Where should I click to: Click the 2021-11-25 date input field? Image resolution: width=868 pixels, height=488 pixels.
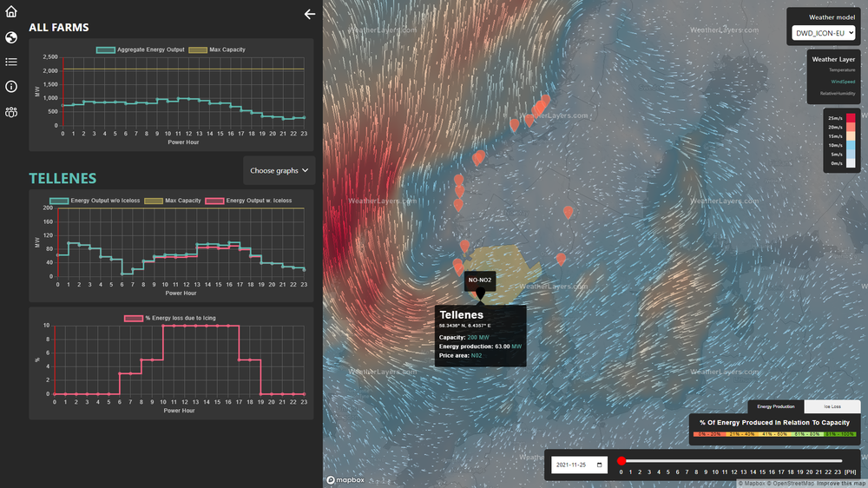click(579, 465)
